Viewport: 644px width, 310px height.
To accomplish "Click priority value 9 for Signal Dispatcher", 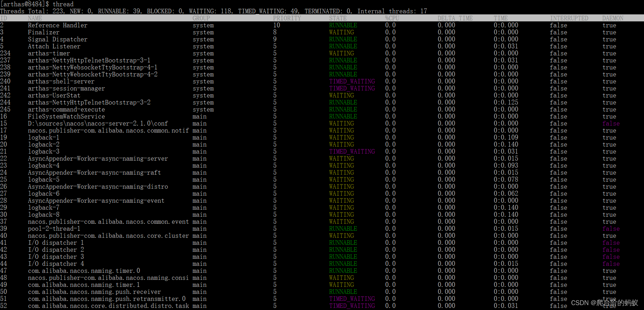I will pos(275,39).
